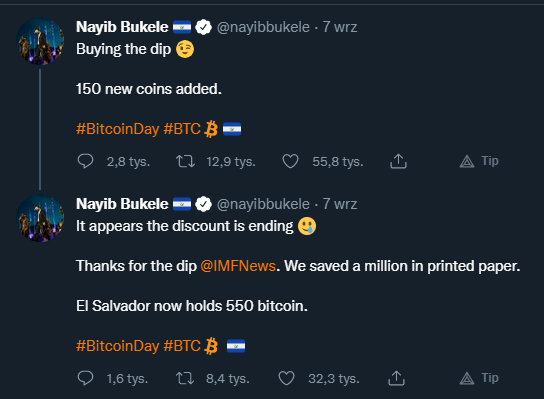The height and width of the screenshot is (399, 544).
Task: Open #BTC hashtag in the first tweet
Action: pos(182,129)
